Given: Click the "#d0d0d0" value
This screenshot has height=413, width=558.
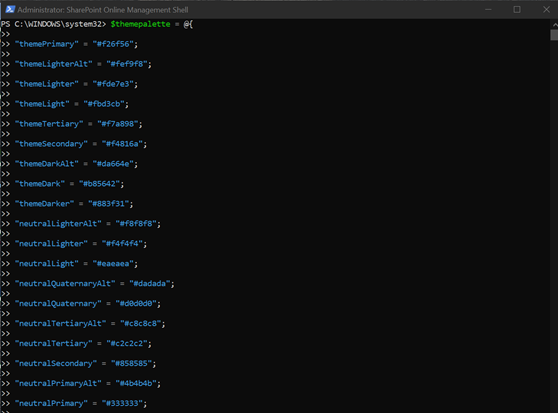Looking at the screenshot, I should click(x=136, y=303).
